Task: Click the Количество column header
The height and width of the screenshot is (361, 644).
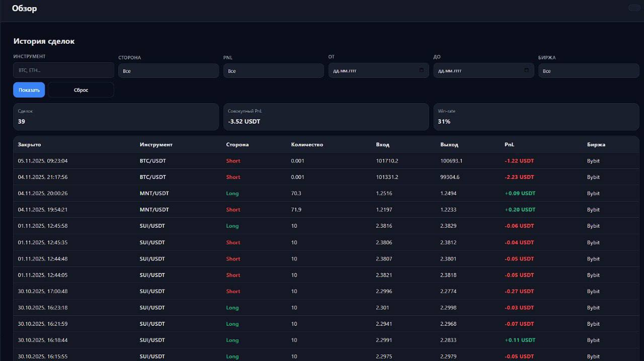Action: (x=307, y=144)
